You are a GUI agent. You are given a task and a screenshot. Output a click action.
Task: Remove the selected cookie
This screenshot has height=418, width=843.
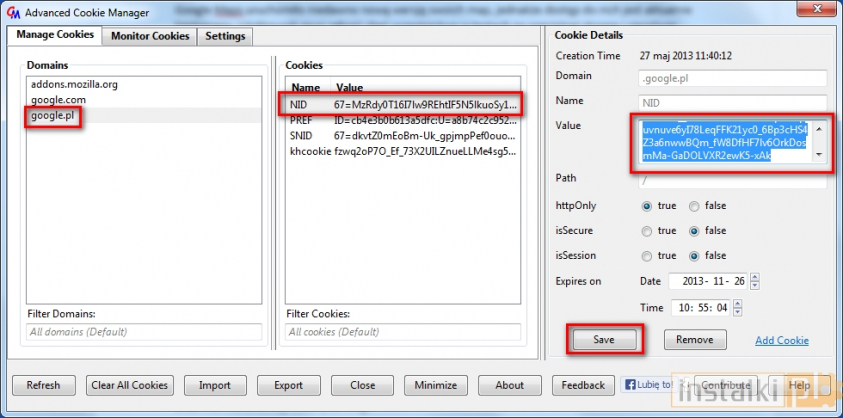click(694, 340)
